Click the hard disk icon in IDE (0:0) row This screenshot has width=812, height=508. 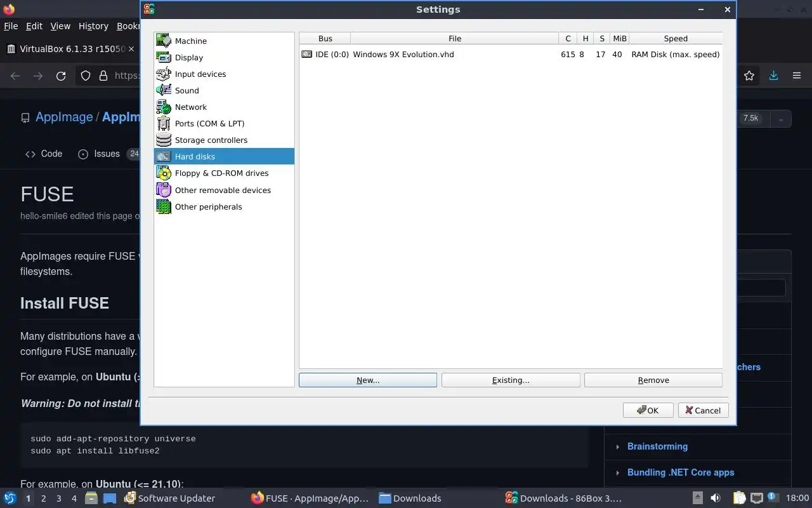[x=307, y=54]
